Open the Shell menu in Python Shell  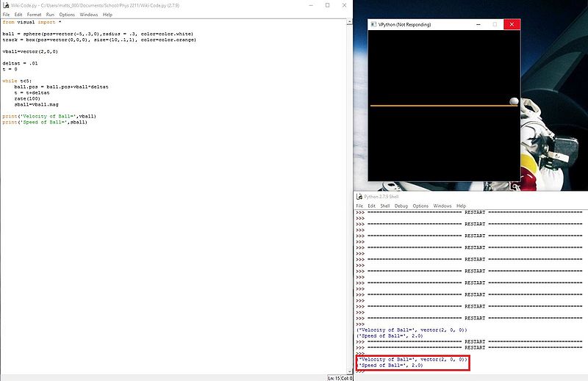(x=384, y=206)
